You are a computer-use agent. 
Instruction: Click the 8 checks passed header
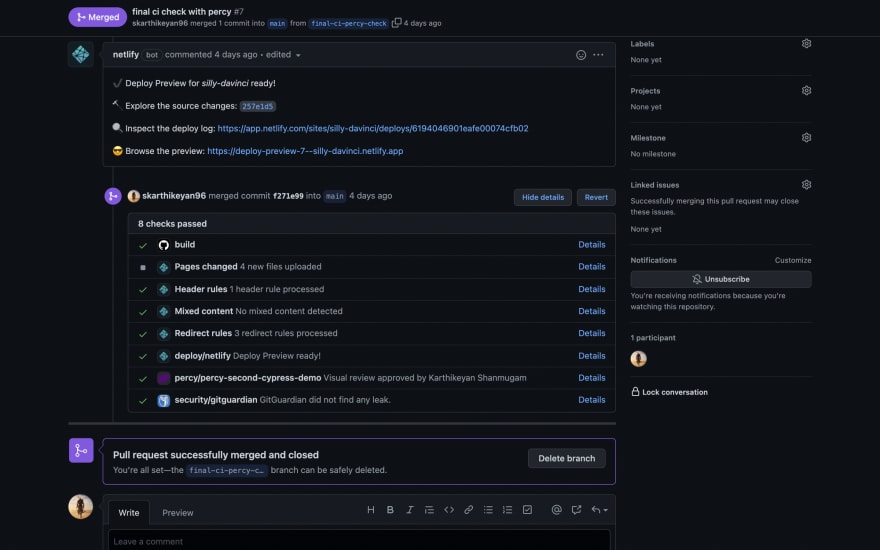click(x=372, y=223)
